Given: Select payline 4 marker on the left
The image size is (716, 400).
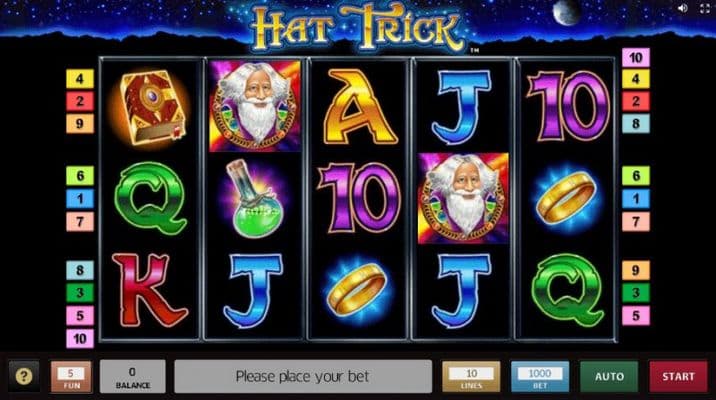Looking at the screenshot, I should (80, 79).
